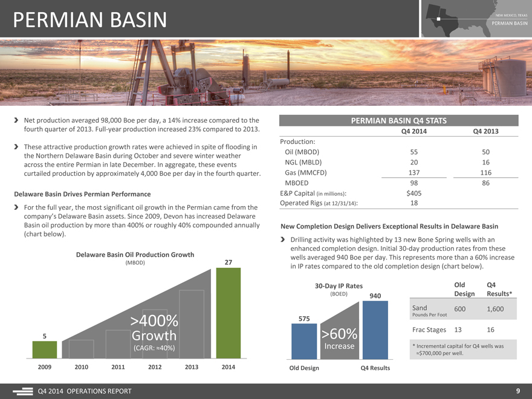Screen dimensions: 532x399
Task: Select the green 2009 bar labeled 5
Action: tap(44, 349)
